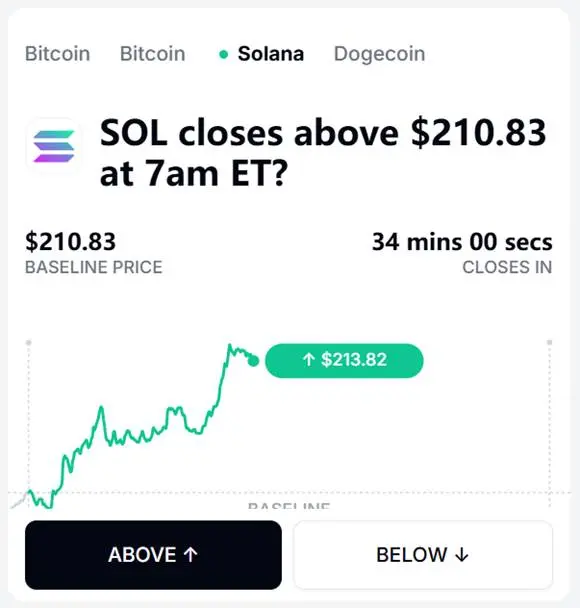Click the up arrow in the ABOVE button
580x608 pixels.
(x=190, y=554)
